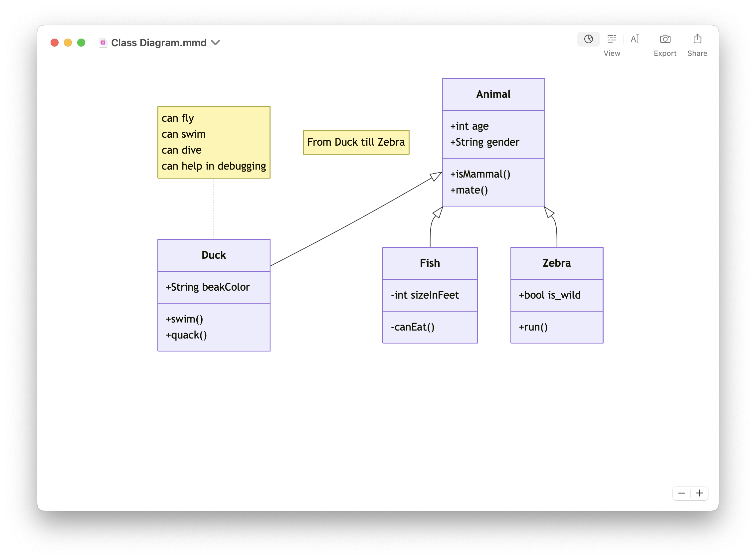Expand the Class Diagram.mmd title chevron
This screenshot has width=756, height=560.
click(215, 43)
